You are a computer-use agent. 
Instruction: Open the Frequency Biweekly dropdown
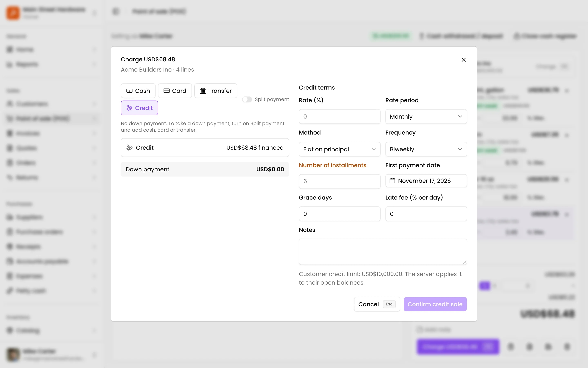426,149
